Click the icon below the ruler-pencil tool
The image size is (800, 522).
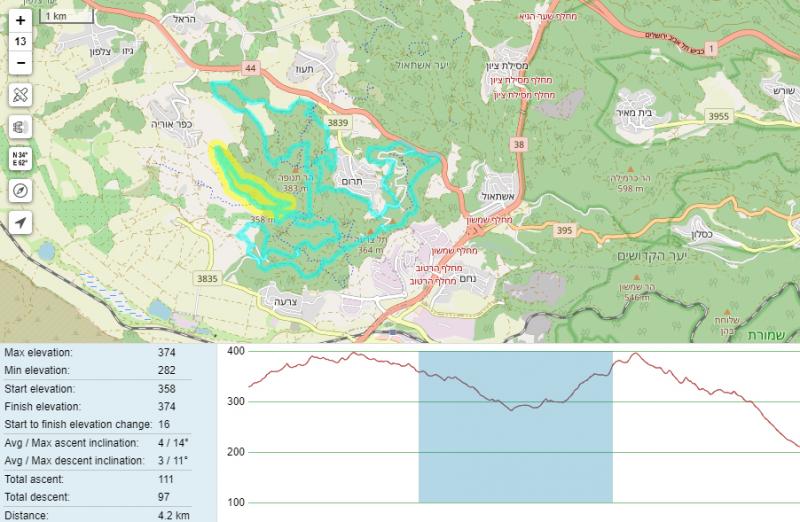pos(20,127)
